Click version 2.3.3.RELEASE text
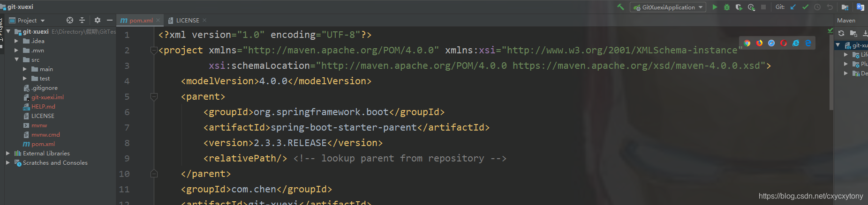868x205 pixels. (290, 143)
